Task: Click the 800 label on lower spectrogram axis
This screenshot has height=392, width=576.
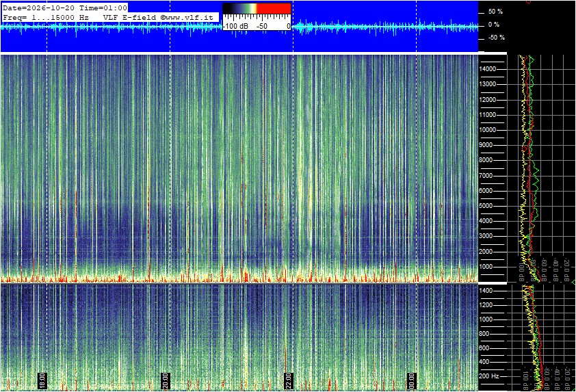Action: [x=484, y=334]
